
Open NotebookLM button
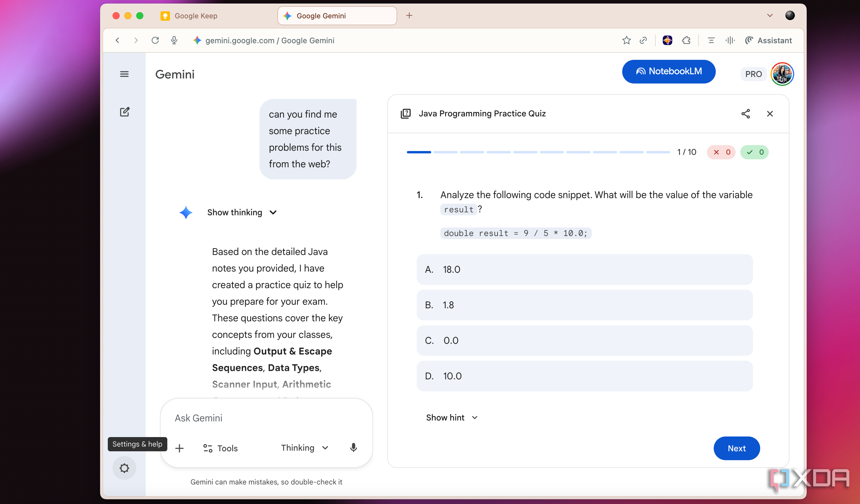pos(669,71)
